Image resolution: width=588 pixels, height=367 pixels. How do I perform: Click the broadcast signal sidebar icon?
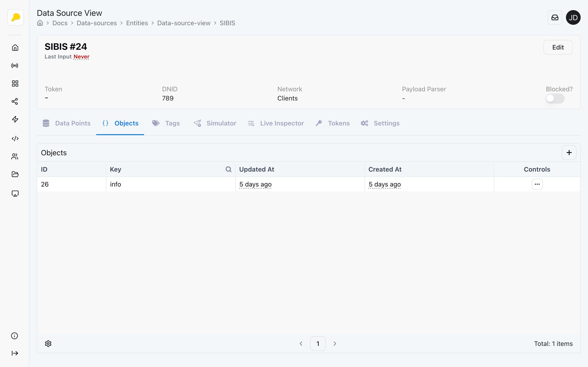click(x=15, y=66)
